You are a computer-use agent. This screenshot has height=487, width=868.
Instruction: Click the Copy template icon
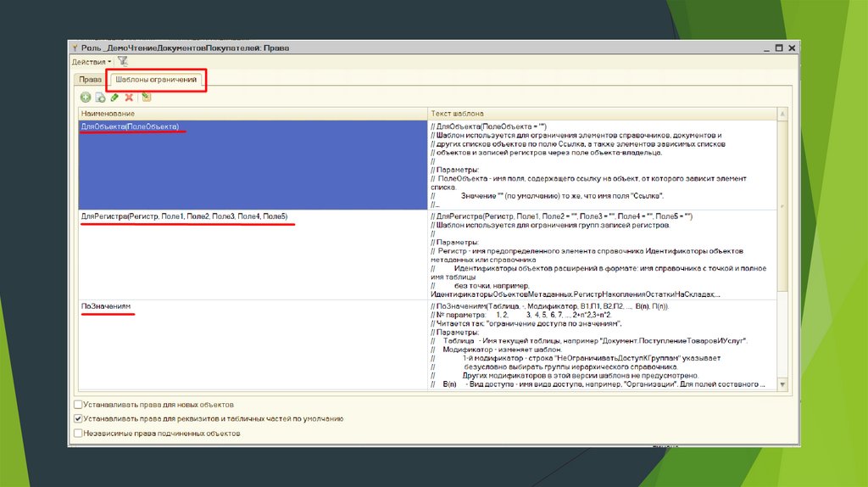[100, 98]
